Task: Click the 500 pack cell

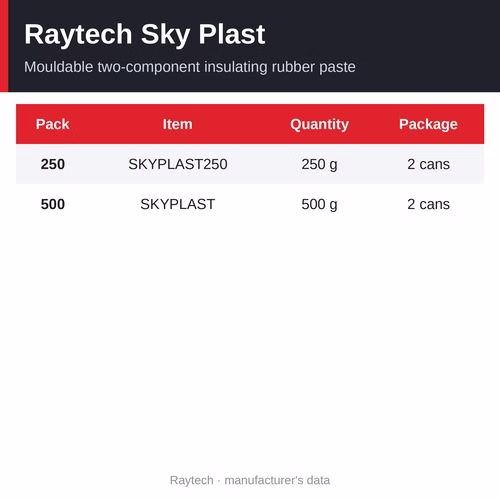Action: [53, 204]
